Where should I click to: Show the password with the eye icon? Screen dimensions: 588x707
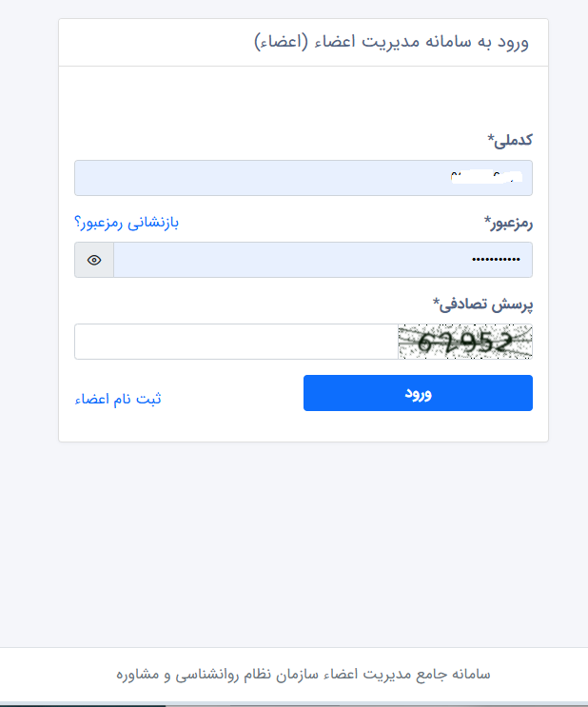tap(94, 260)
